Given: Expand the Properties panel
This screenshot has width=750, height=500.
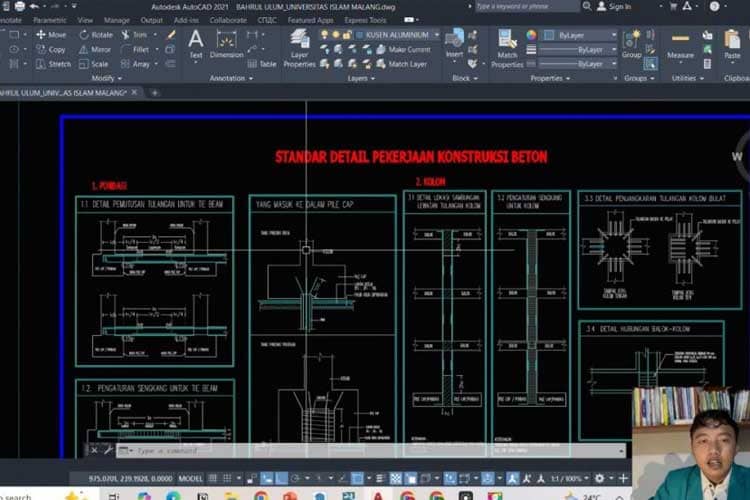Looking at the screenshot, I should click(550, 78).
